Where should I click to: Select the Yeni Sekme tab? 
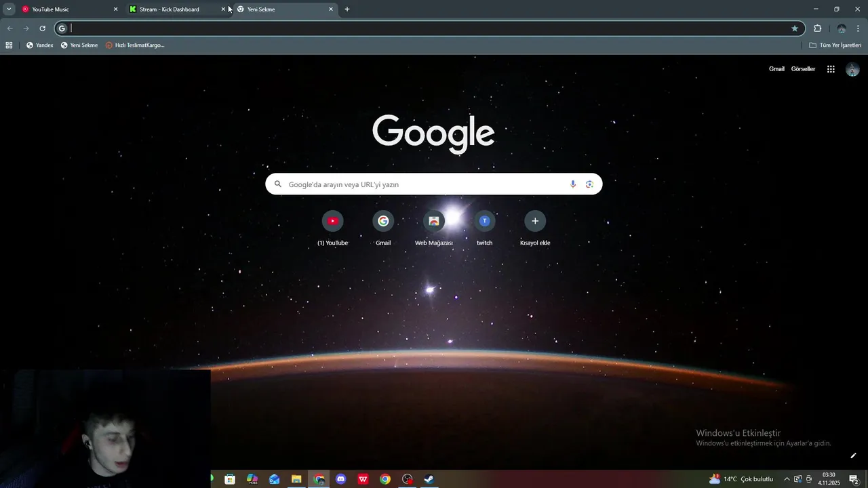285,9
